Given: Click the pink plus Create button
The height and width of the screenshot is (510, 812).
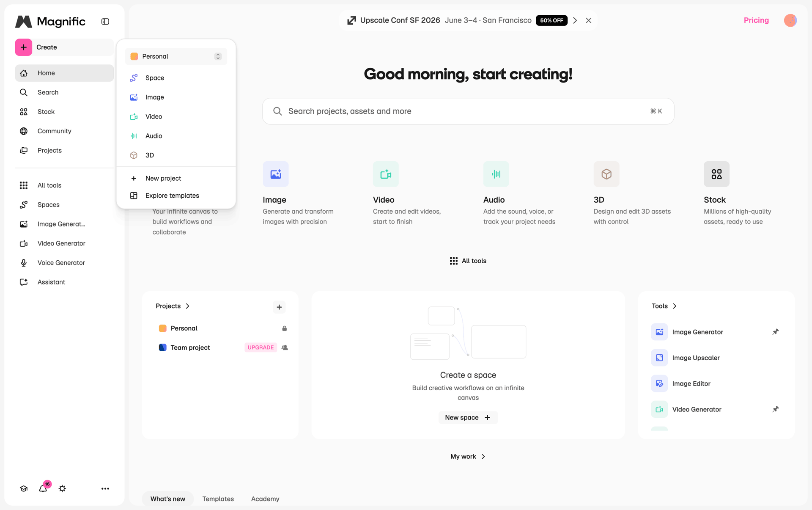Looking at the screenshot, I should (24, 47).
